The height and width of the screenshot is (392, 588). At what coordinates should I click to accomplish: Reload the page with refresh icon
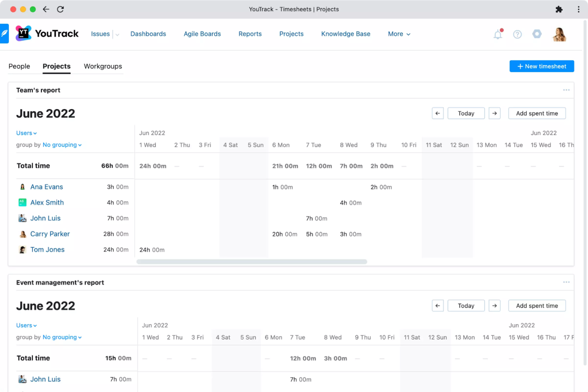point(60,9)
